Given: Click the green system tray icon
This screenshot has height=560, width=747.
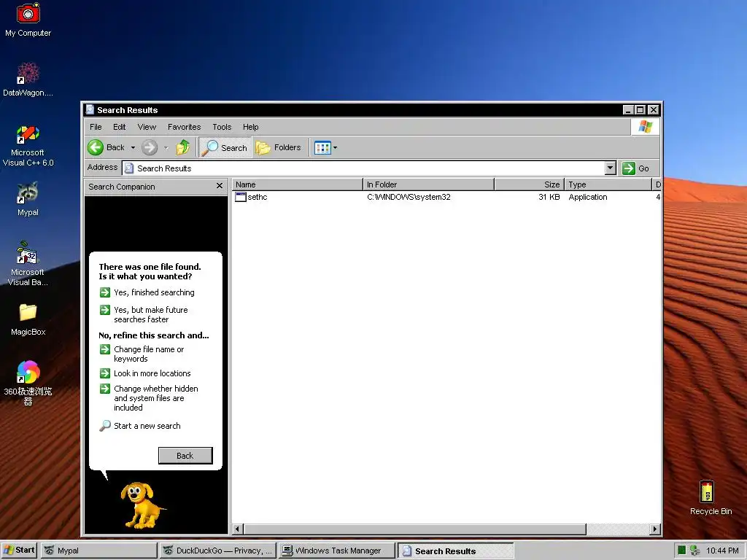Looking at the screenshot, I should (x=682, y=551).
